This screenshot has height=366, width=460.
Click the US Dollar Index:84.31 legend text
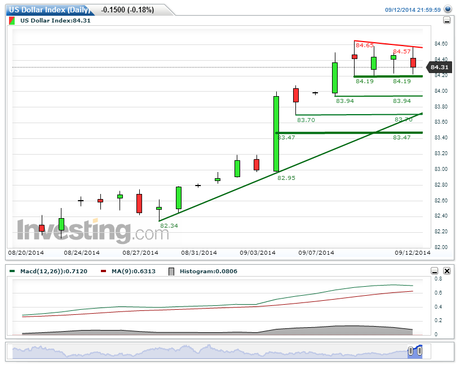tap(55, 21)
